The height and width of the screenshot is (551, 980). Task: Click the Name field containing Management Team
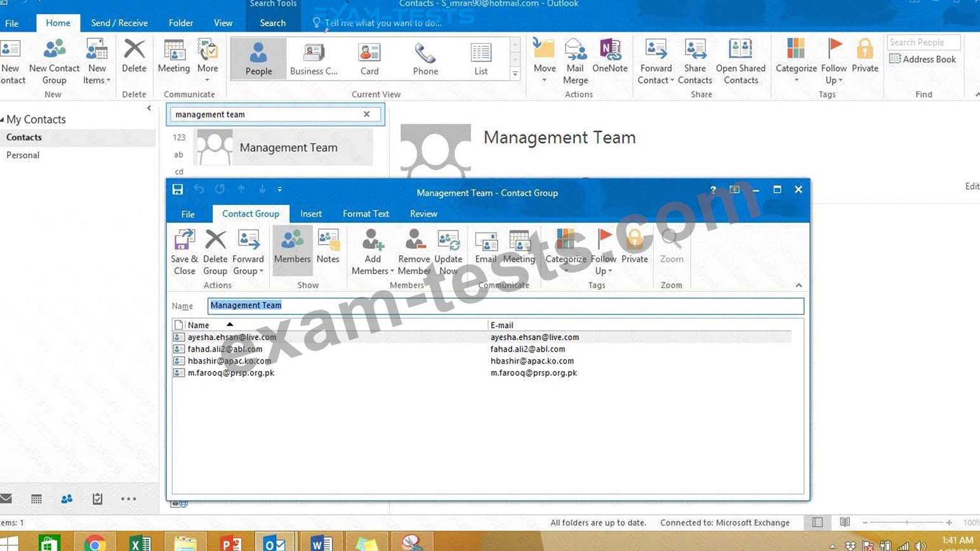[x=506, y=305]
